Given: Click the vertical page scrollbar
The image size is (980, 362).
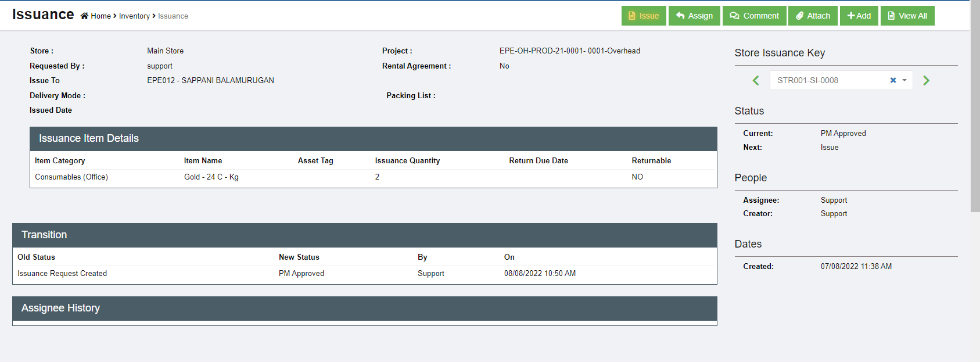Looking at the screenshot, I should pos(975,105).
